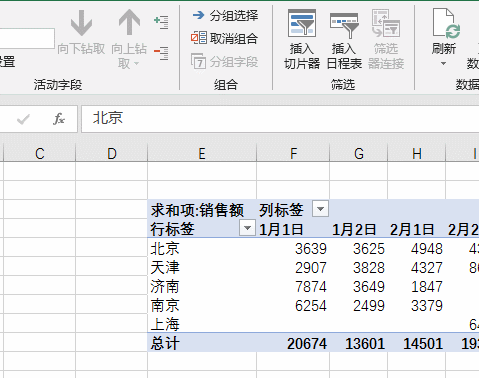Select column F header

click(293, 154)
